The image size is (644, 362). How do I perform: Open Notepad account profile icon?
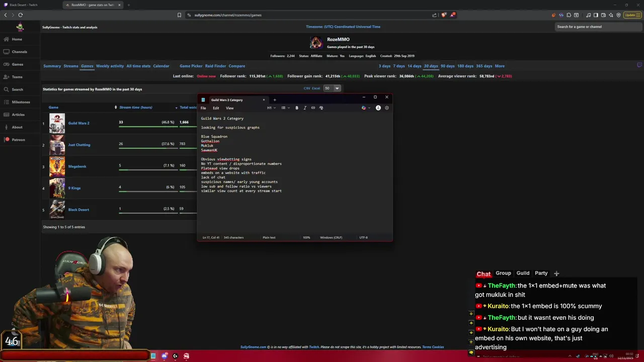378,108
